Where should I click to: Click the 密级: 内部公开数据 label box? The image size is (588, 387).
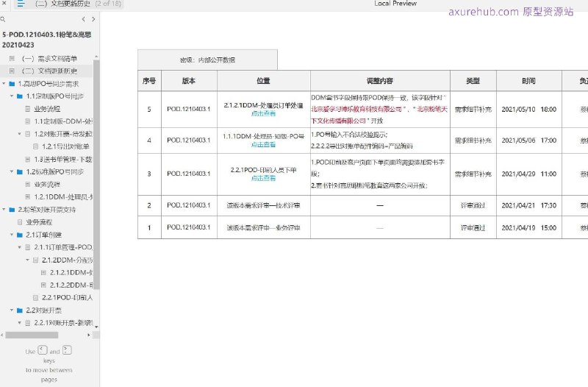207,60
